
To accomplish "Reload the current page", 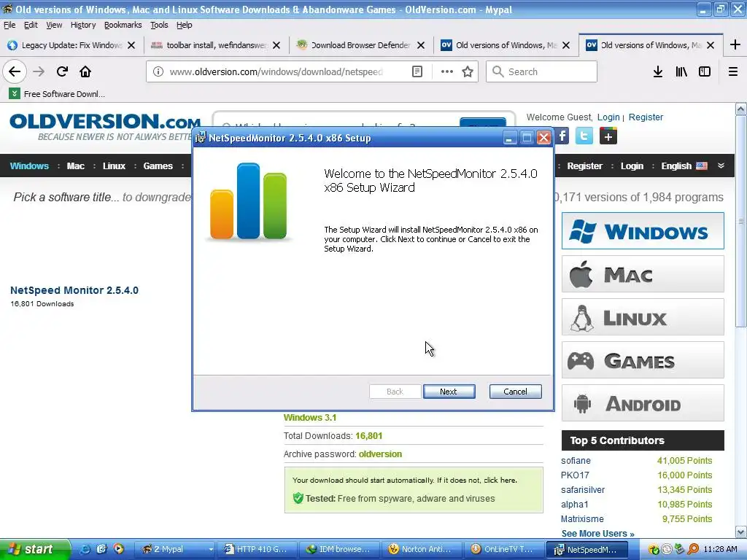I will pos(62,71).
